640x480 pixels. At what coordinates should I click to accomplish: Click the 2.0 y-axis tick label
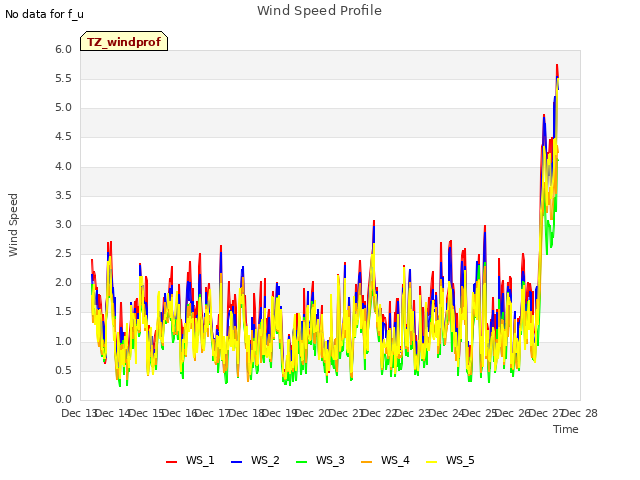[x=63, y=282]
